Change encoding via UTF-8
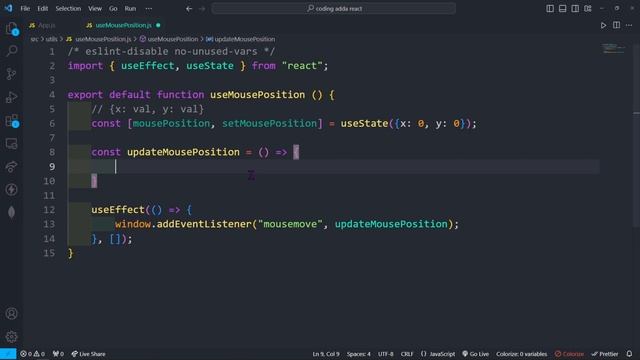The image size is (640, 360). 386,354
